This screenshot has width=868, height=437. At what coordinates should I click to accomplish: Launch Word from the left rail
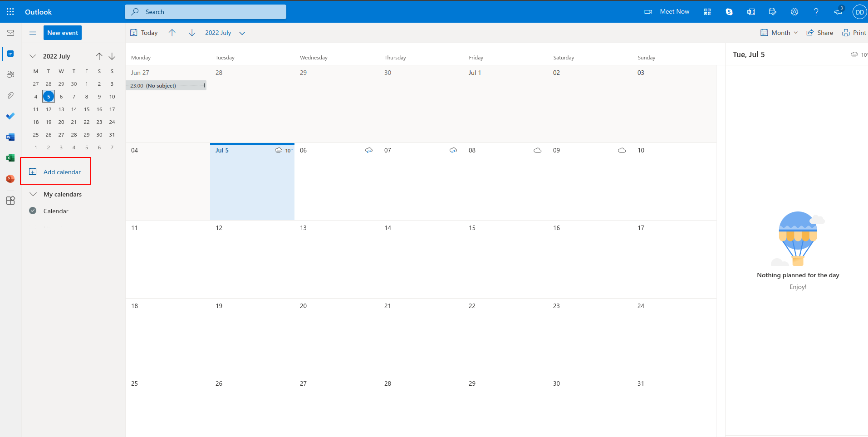[x=10, y=137]
